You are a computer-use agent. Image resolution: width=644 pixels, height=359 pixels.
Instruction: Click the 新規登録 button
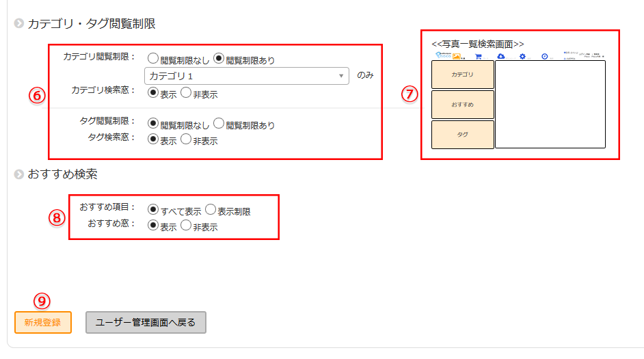(42, 322)
